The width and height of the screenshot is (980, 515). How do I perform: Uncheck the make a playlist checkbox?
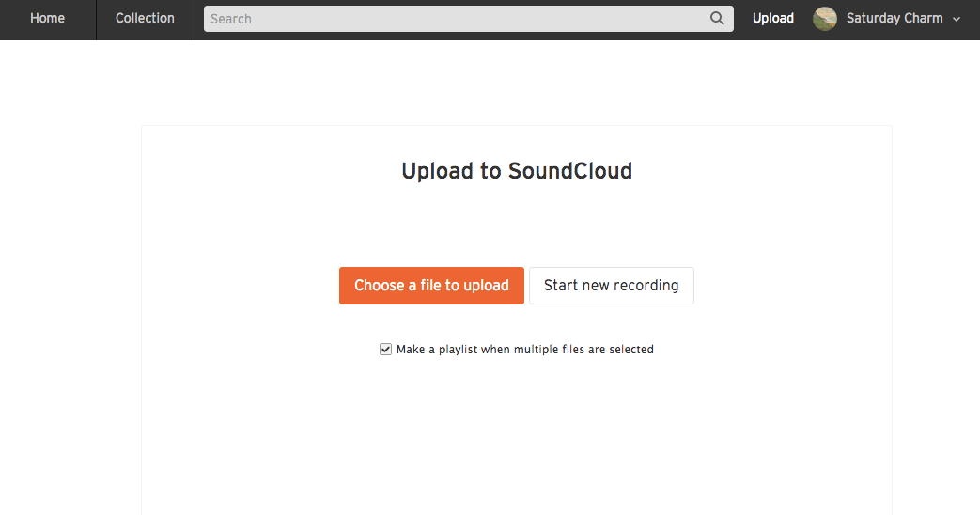(385, 350)
